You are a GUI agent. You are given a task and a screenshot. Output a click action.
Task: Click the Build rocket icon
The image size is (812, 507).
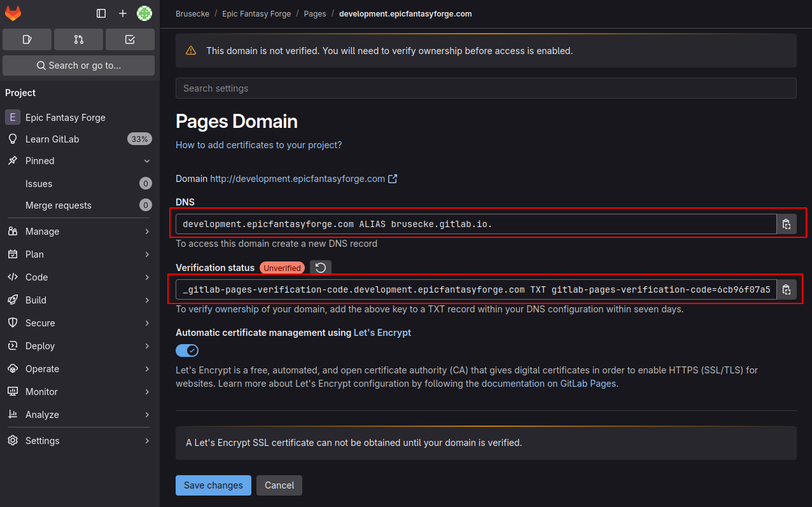(x=13, y=300)
